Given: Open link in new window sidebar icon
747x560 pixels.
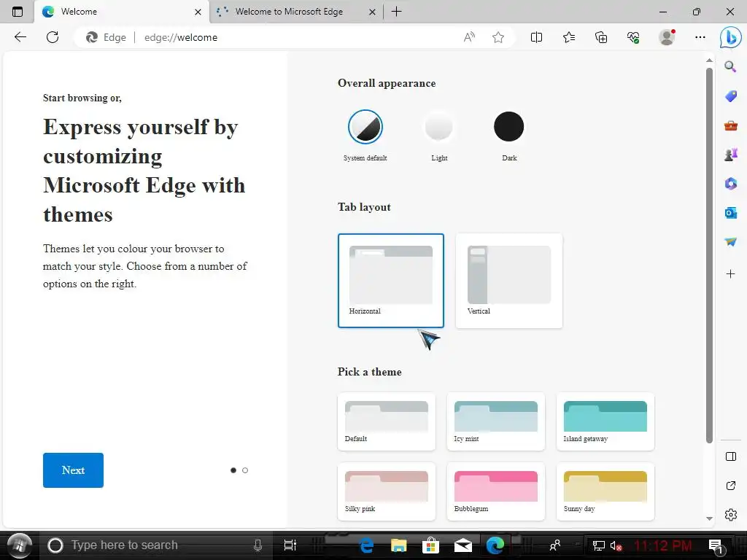Looking at the screenshot, I should 731,486.
